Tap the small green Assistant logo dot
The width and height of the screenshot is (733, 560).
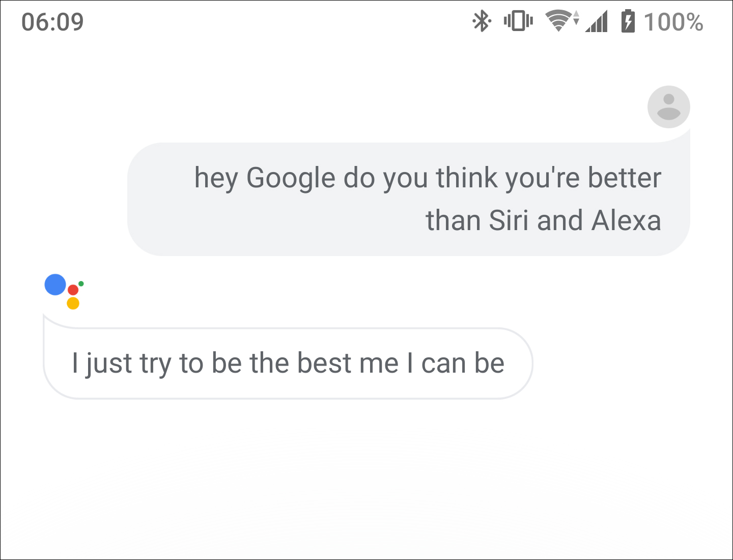coord(81,284)
